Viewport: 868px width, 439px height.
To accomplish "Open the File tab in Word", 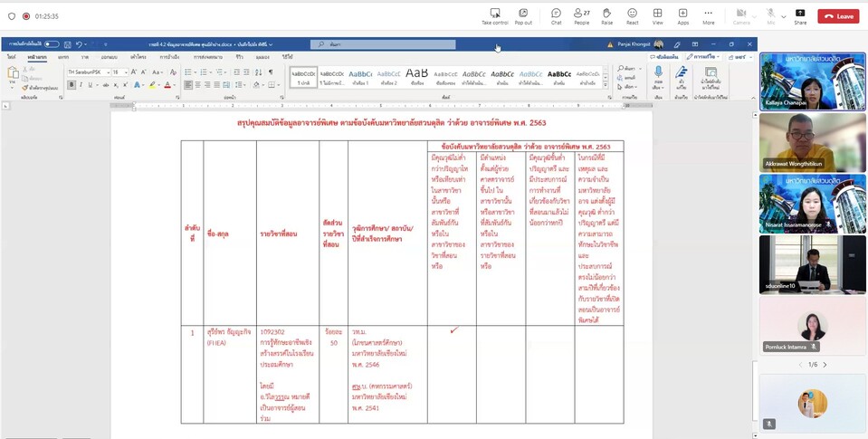I will pyautogui.click(x=12, y=57).
